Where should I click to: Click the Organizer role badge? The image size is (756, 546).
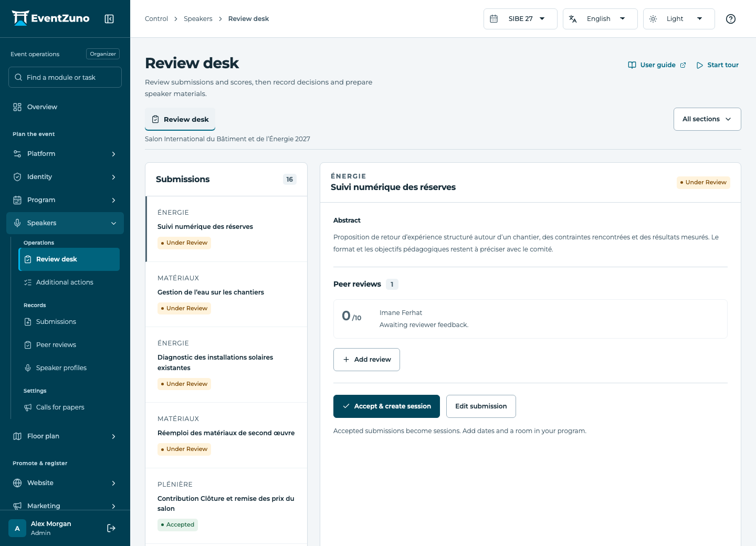coord(103,54)
